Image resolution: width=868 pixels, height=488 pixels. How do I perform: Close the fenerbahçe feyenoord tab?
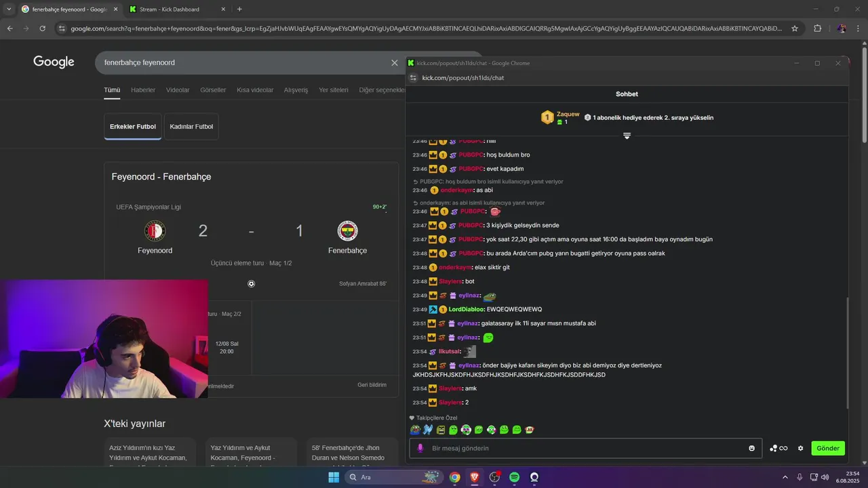(x=115, y=9)
